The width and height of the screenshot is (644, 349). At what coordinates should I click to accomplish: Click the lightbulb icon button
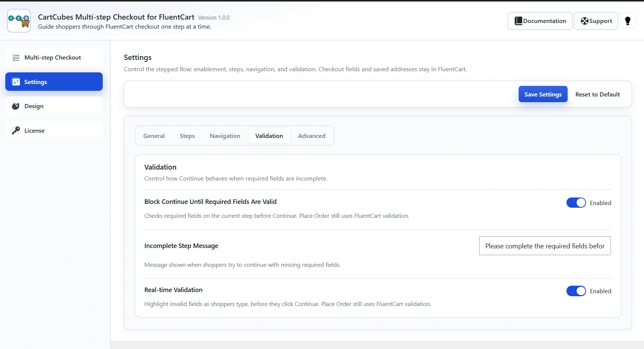tap(628, 21)
